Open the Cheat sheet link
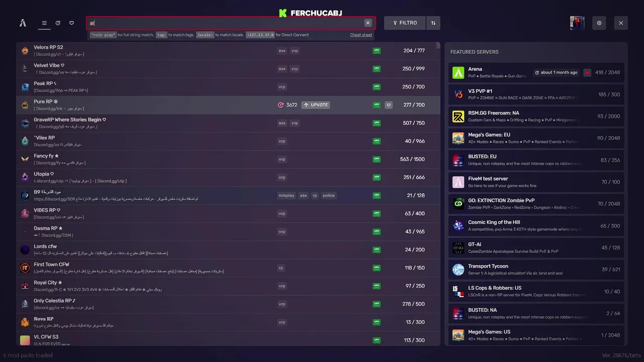Image resolution: width=644 pixels, height=362 pixels. click(361, 35)
